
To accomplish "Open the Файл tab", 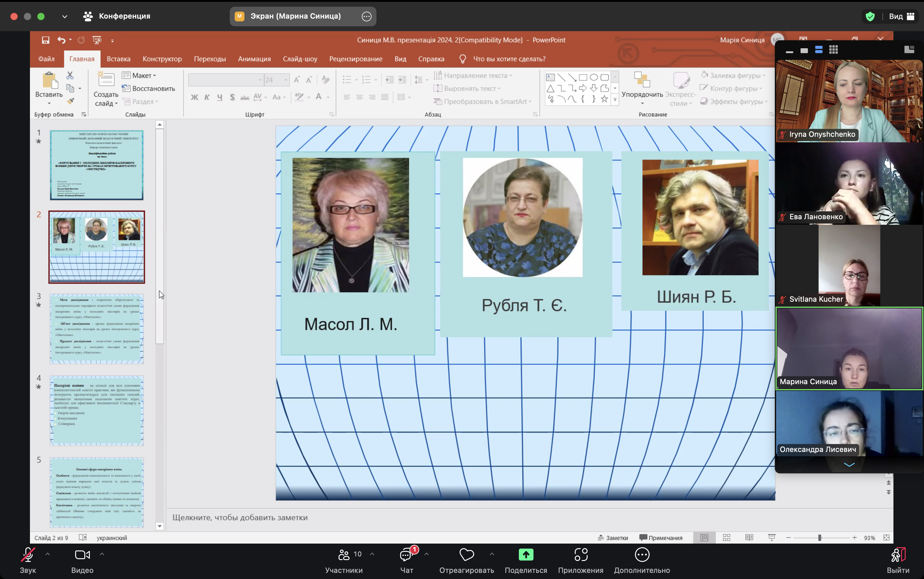I will pyautogui.click(x=46, y=59).
